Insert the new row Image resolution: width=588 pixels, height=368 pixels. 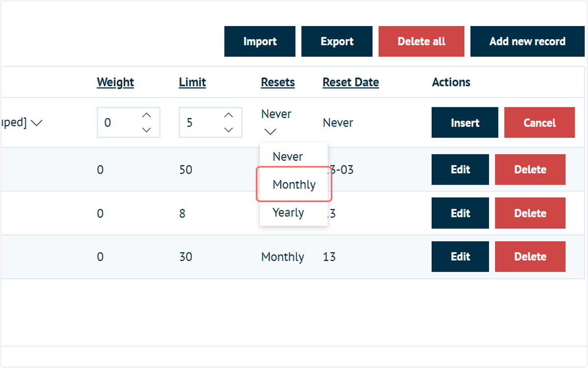465,123
